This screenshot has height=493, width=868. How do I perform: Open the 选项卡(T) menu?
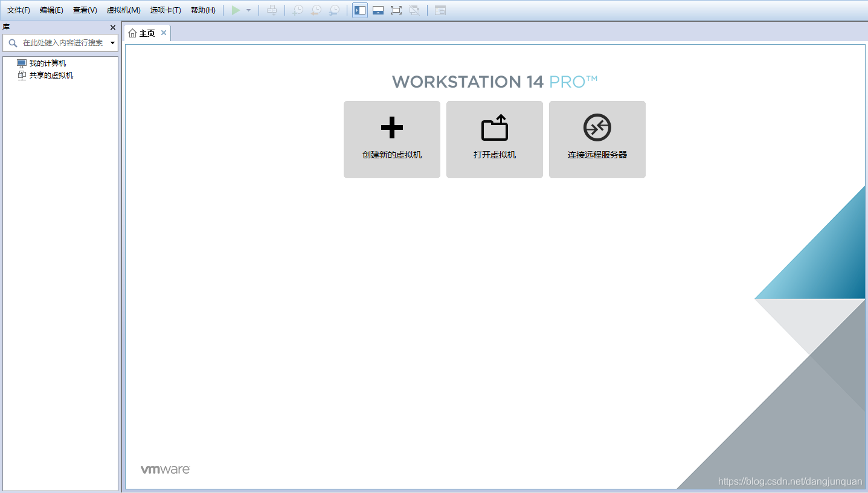click(x=166, y=10)
